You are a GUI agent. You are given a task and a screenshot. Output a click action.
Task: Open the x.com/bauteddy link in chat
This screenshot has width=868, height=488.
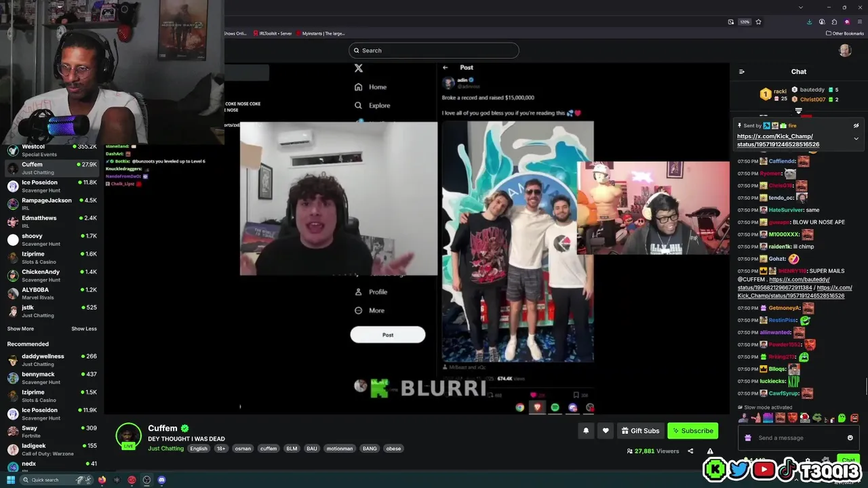pos(785,283)
